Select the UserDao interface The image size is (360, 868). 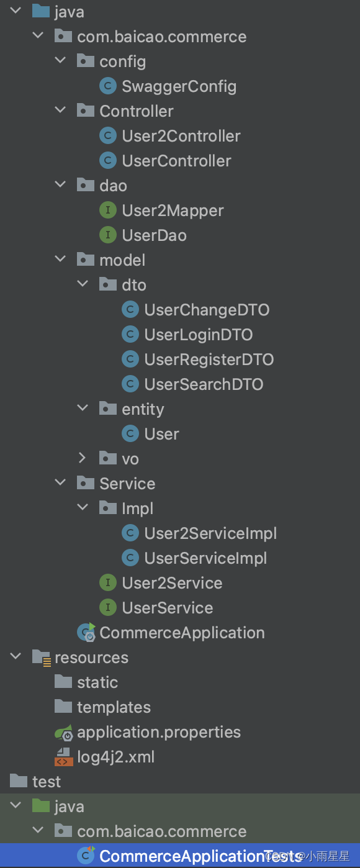point(154,235)
